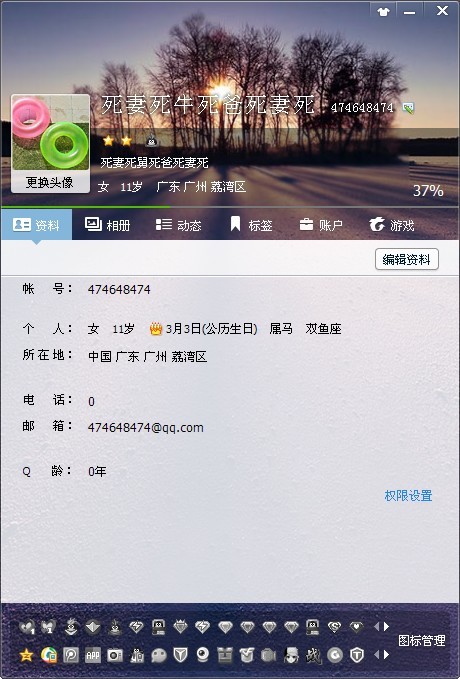The height and width of the screenshot is (679, 460).
Task: Click the 编辑资料 button
Action: tap(407, 259)
